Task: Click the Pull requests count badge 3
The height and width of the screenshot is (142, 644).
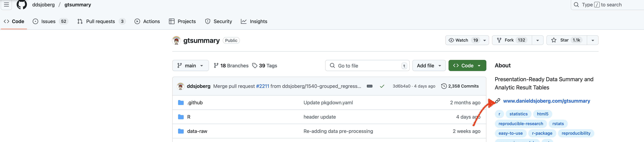Action: point(122,21)
